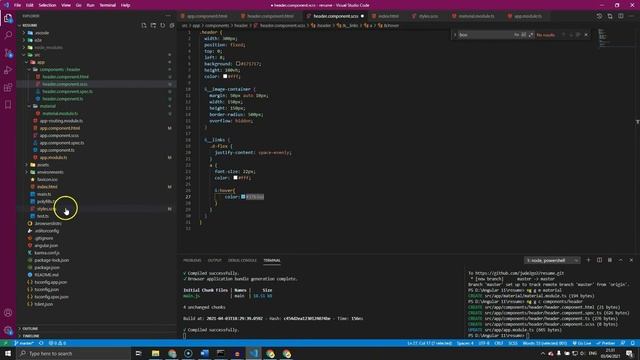Switch to the index.html editor tab
Image resolution: width=640 pixels, height=360 pixels.
[388, 16]
